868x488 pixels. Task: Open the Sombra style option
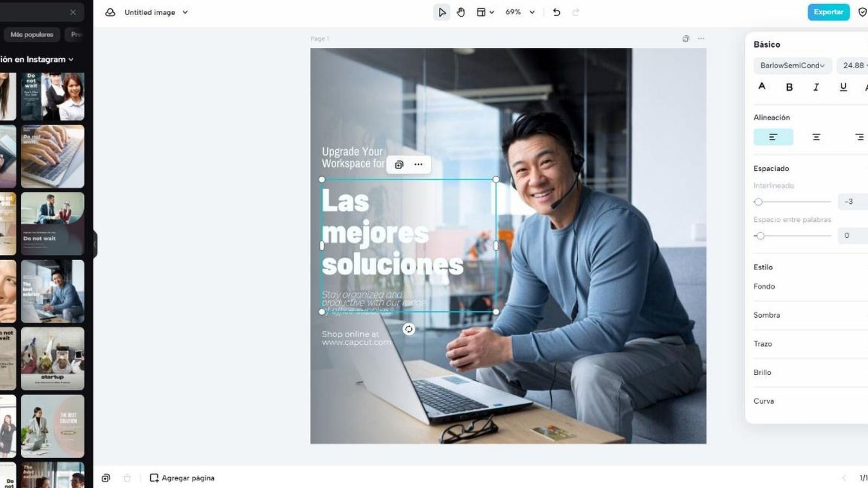coord(767,315)
